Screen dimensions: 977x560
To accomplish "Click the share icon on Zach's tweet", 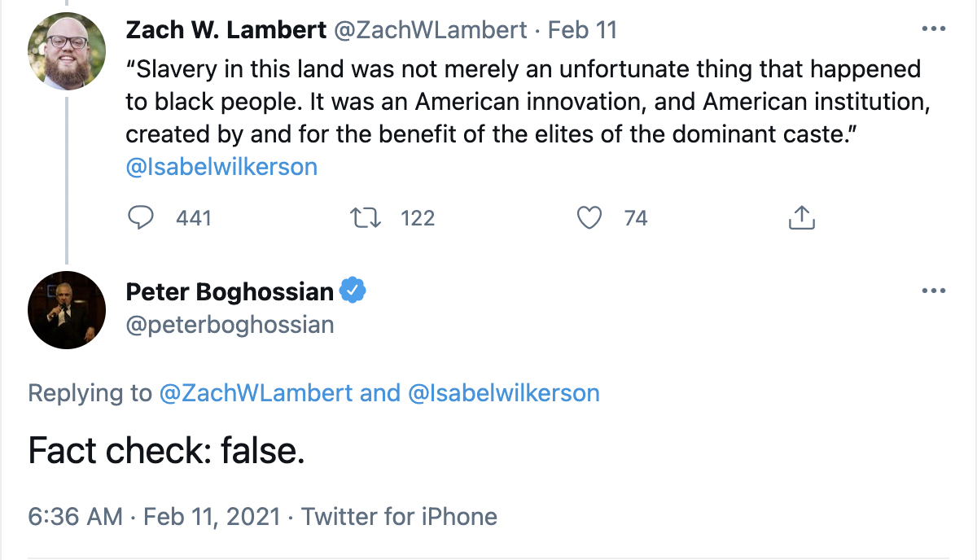I will pyautogui.click(x=802, y=217).
